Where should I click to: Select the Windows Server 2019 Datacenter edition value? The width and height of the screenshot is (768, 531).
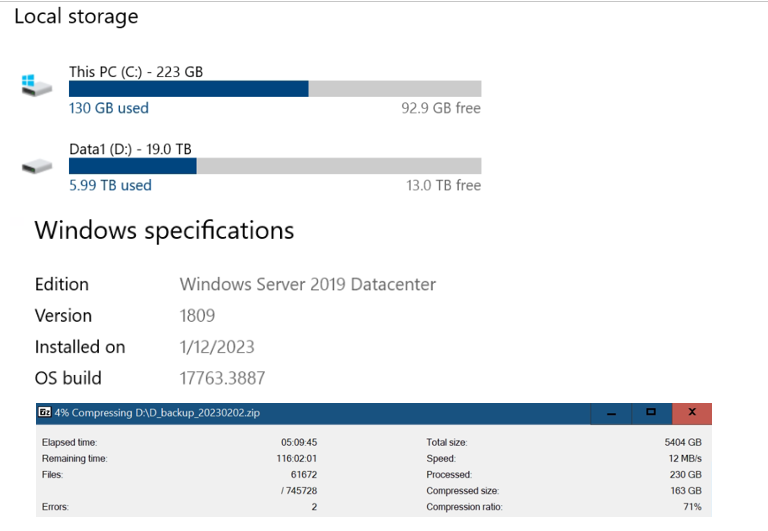(x=308, y=284)
